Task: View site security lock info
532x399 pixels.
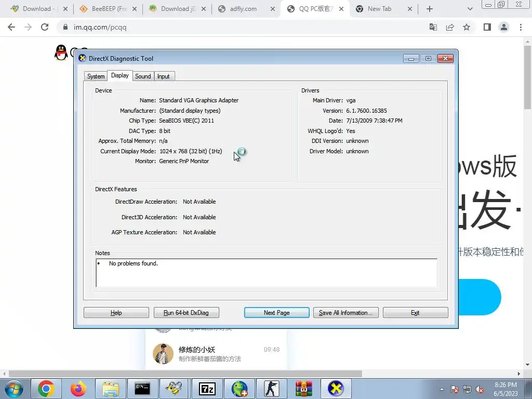Action: click(65, 27)
